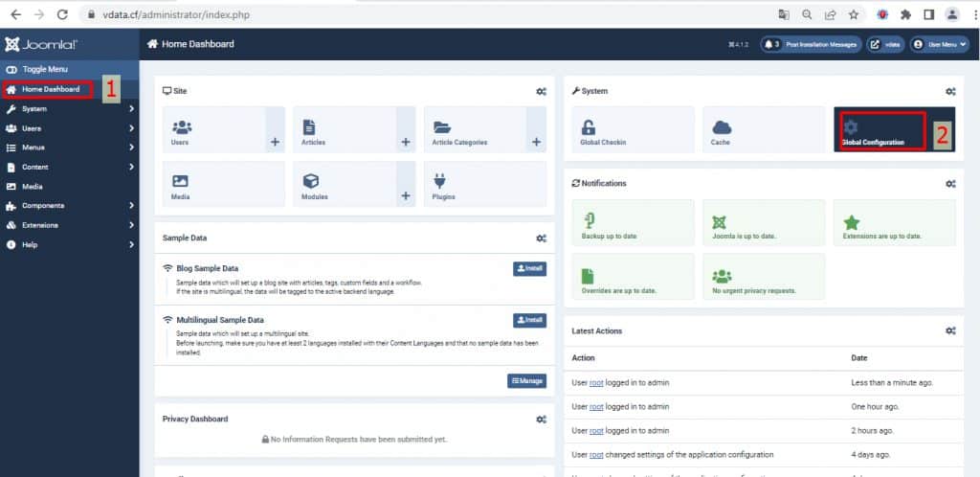Open Notifications panel settings gear
This screenshot has height=477, width=980.
[x=950, y=184]
